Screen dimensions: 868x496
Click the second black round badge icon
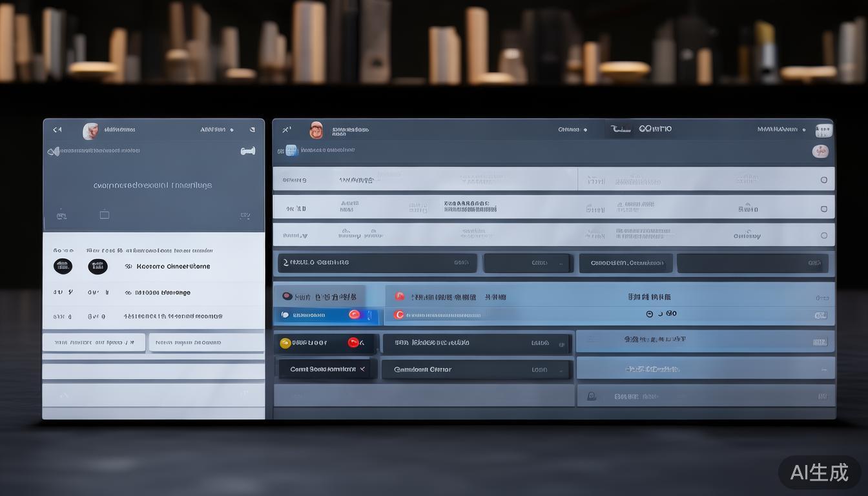pyautogui.click(x=98, y=266)
